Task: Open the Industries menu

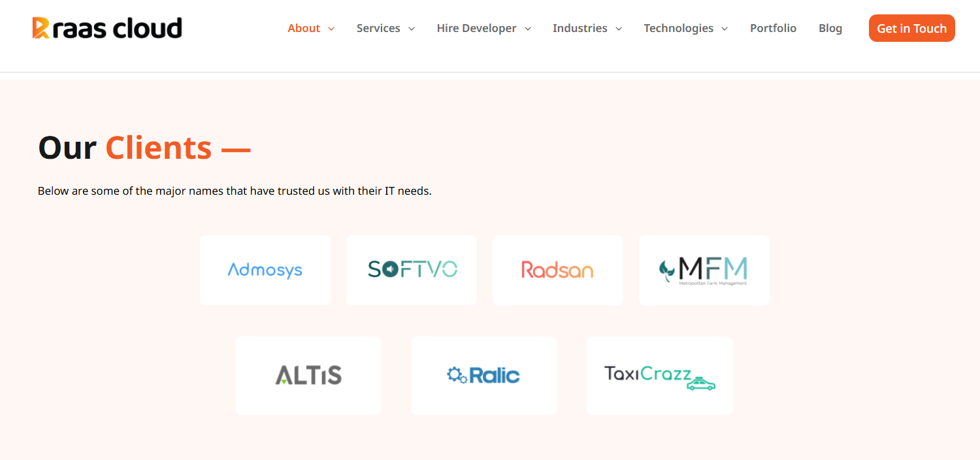Action: (x=580, y=28)
